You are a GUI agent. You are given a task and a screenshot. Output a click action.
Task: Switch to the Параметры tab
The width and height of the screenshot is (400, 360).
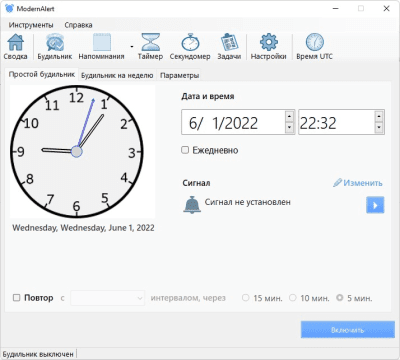coord(179,75)
